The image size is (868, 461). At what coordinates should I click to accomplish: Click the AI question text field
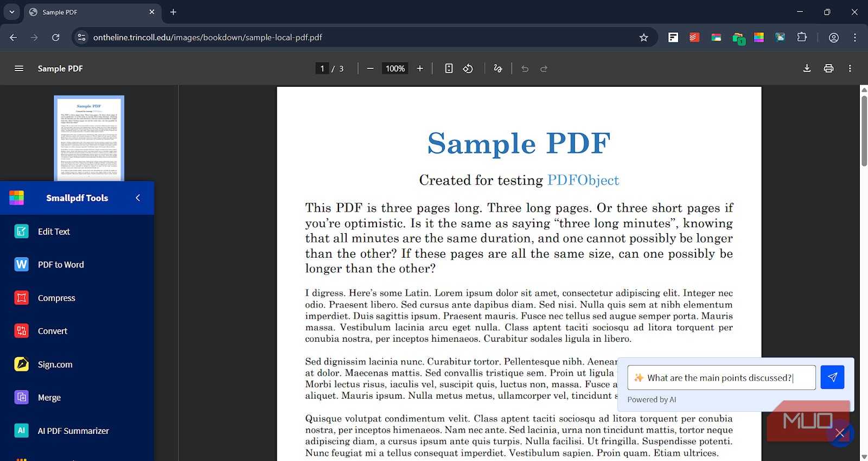722,377
